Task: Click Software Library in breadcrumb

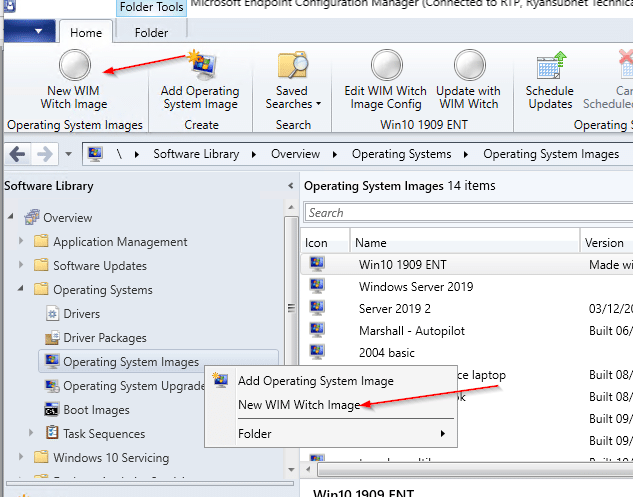Action: tap(196, 154)
